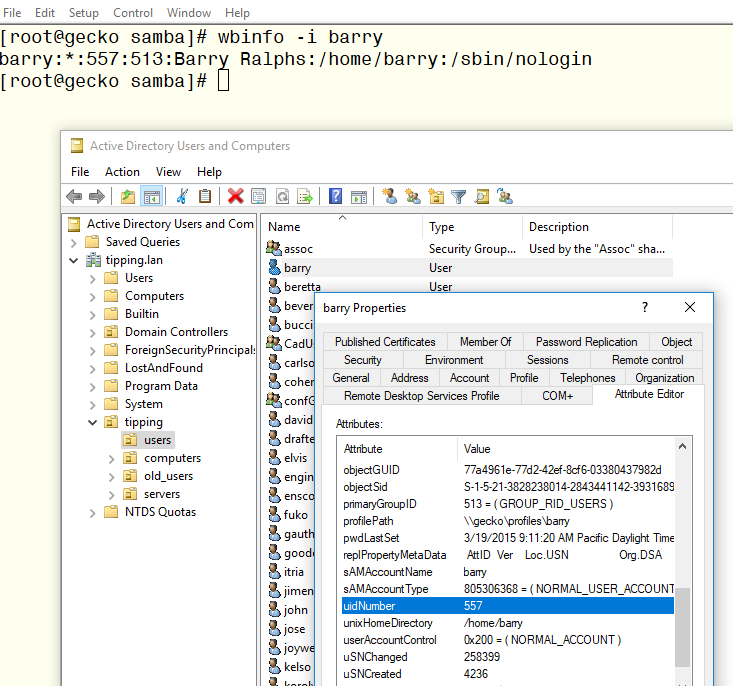Open the Profile tab
This screenshot has height=686, width=733.
(524, 378)
